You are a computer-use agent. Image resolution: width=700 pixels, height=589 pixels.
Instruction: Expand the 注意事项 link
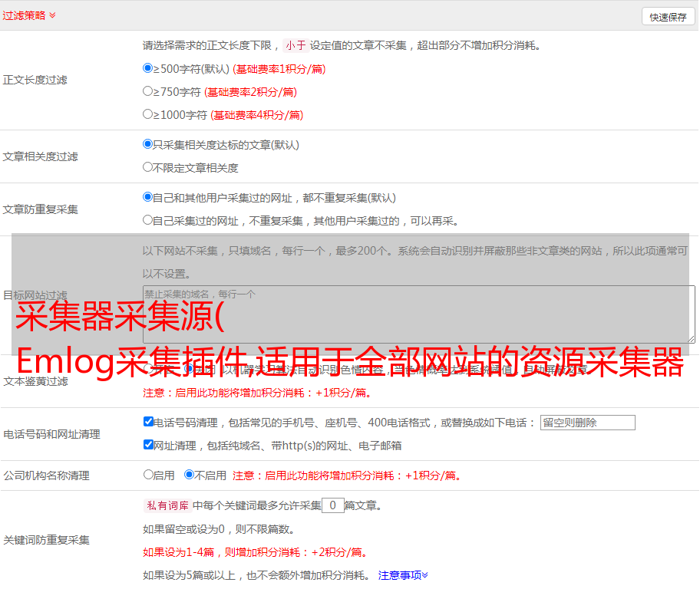coord(403,575)
